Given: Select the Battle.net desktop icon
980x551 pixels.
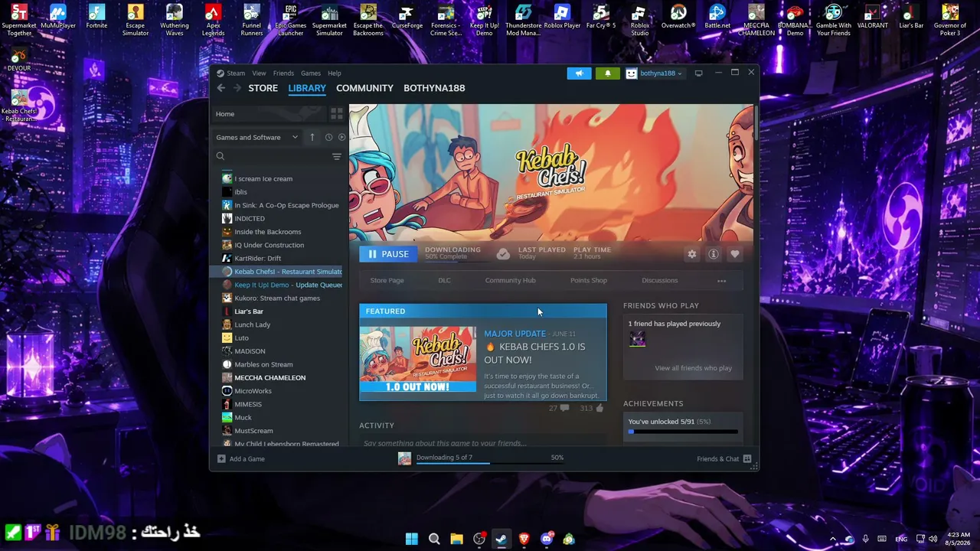Looking at the screenshot, I should [x=717, y=17].
